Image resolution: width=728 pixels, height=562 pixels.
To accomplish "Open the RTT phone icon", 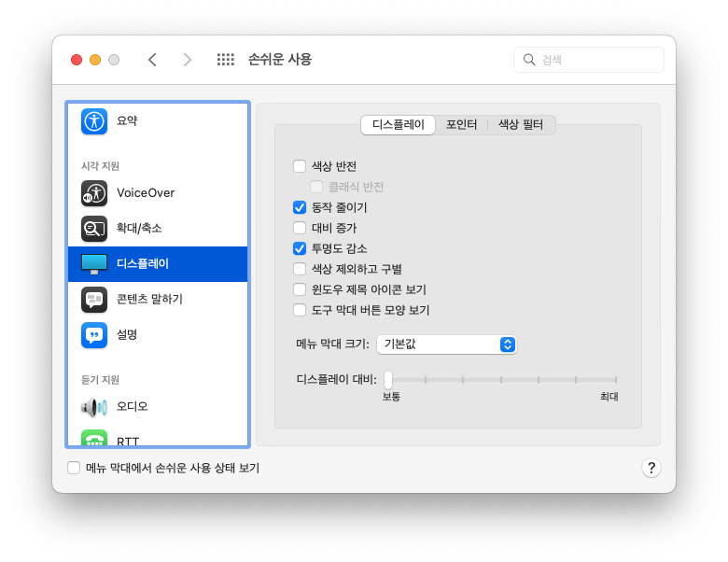I will [x=94, y=438].
